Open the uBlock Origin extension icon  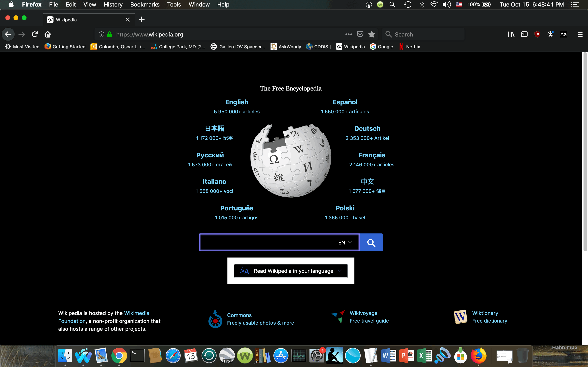tap(537, 34)
